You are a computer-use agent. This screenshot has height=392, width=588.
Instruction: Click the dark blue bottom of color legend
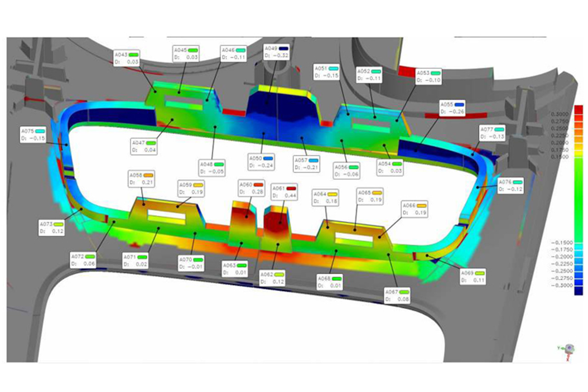(578, 290)
